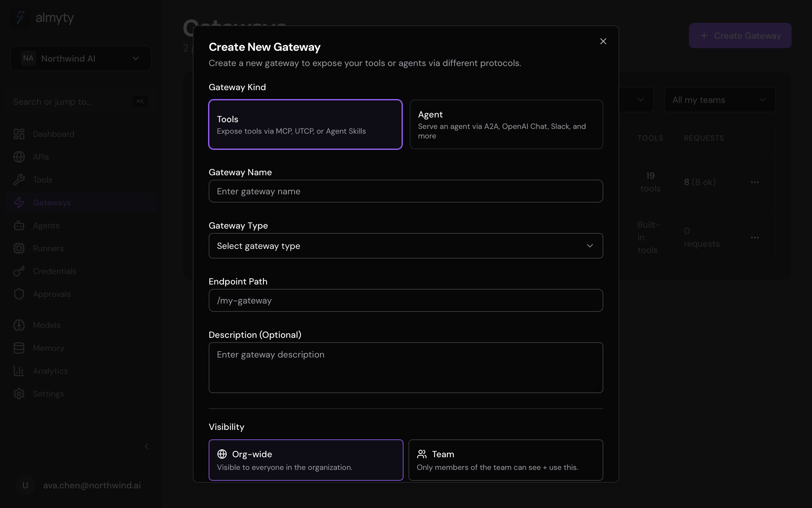Click the Approvals shield icon
The height and width of the screenshot is (508, 812).
click(19, 294)
